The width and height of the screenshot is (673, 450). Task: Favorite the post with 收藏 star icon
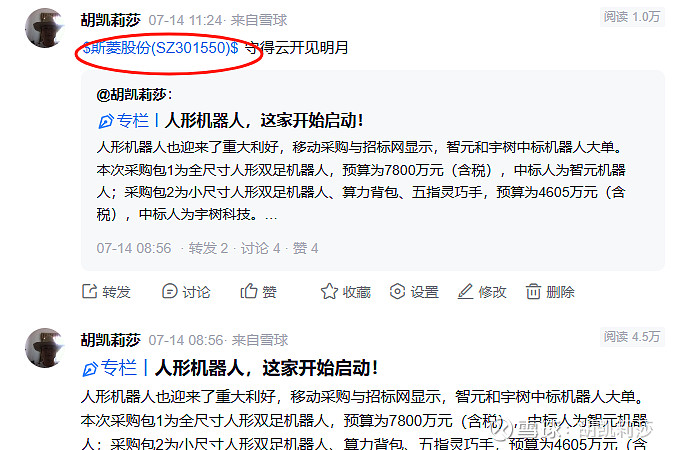coord(329,291)
